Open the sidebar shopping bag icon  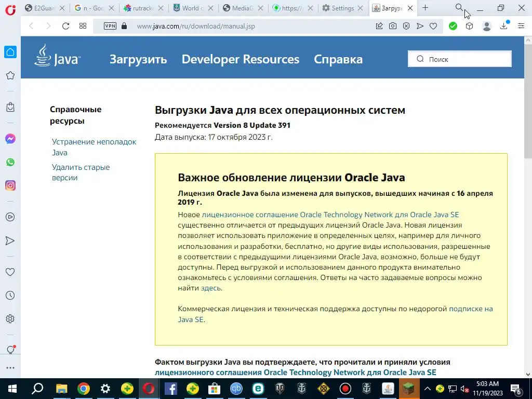pos(10,107)
